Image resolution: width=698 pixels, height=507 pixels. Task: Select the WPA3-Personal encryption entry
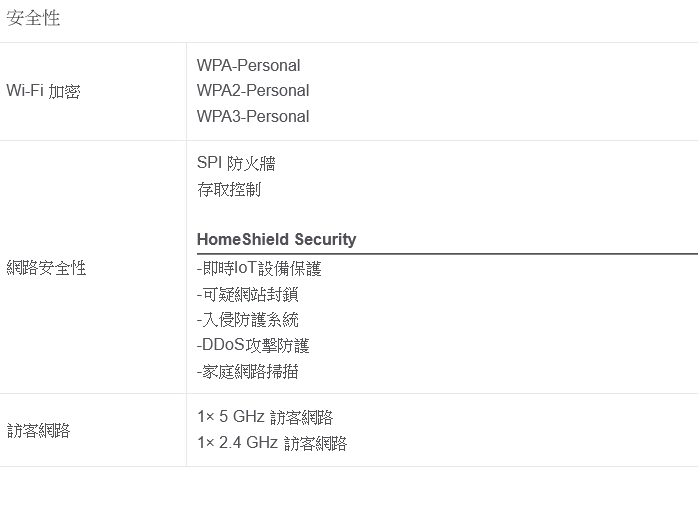pos(253,116)
